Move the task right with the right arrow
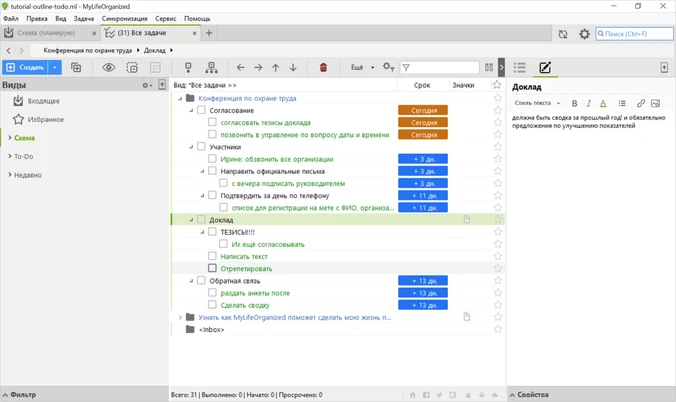The image size is (676, 402). [x=258, y=67]
